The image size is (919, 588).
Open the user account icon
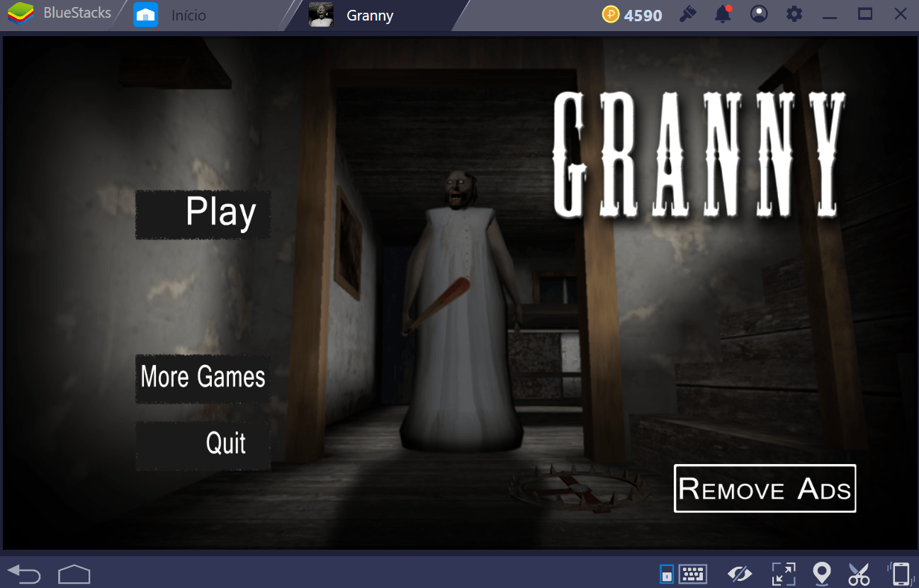(x=759, y=14)
